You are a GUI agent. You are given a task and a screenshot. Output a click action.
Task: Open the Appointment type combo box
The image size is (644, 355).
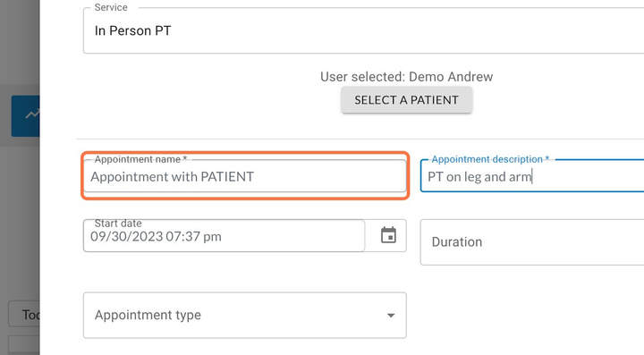(245, 315)
